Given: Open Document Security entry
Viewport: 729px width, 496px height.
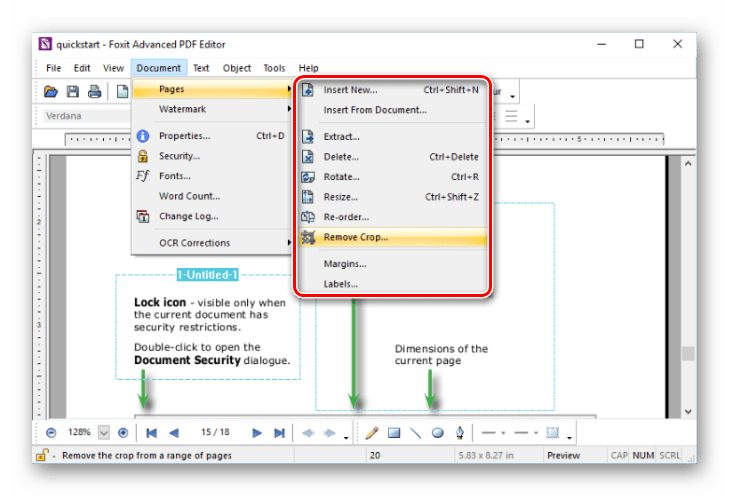Looking at the screenshot, I should (212, 156).
